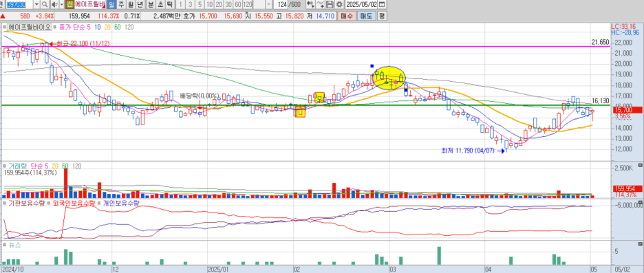
Task: Click the 16,130 green line price label
Action: [600, 100]
